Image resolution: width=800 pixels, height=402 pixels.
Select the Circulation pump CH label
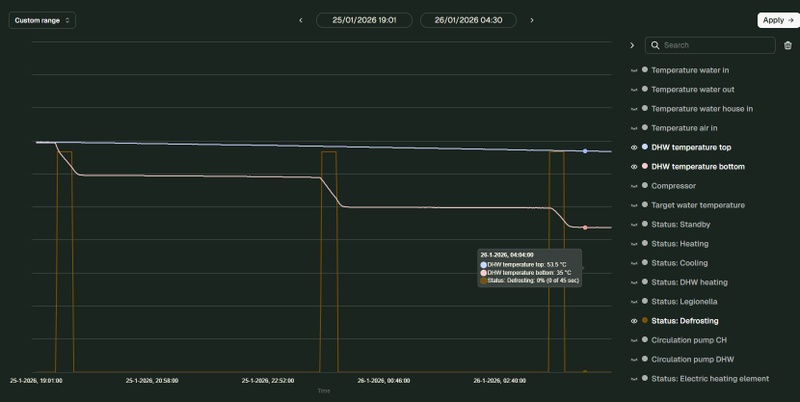pyautogui.click(x=689, y=340)
